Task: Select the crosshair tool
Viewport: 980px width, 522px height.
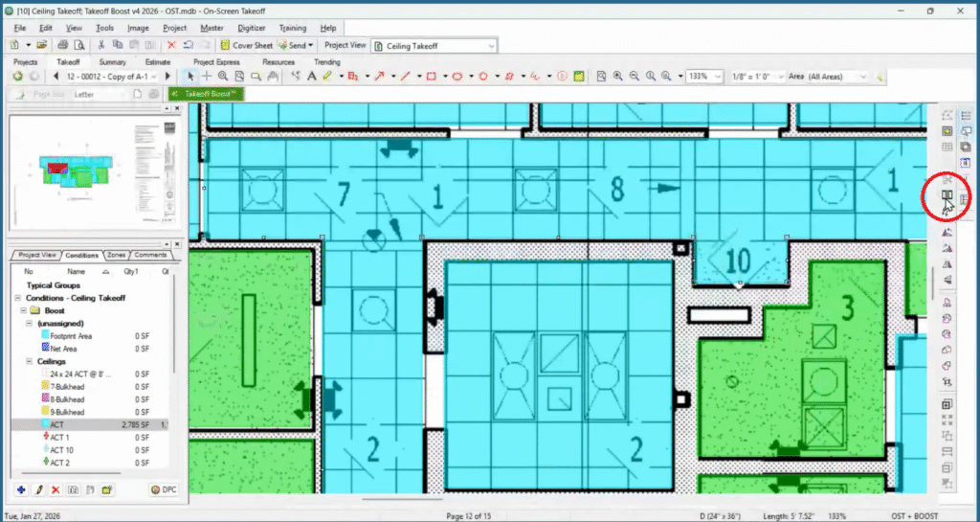Action: point(207,77)
